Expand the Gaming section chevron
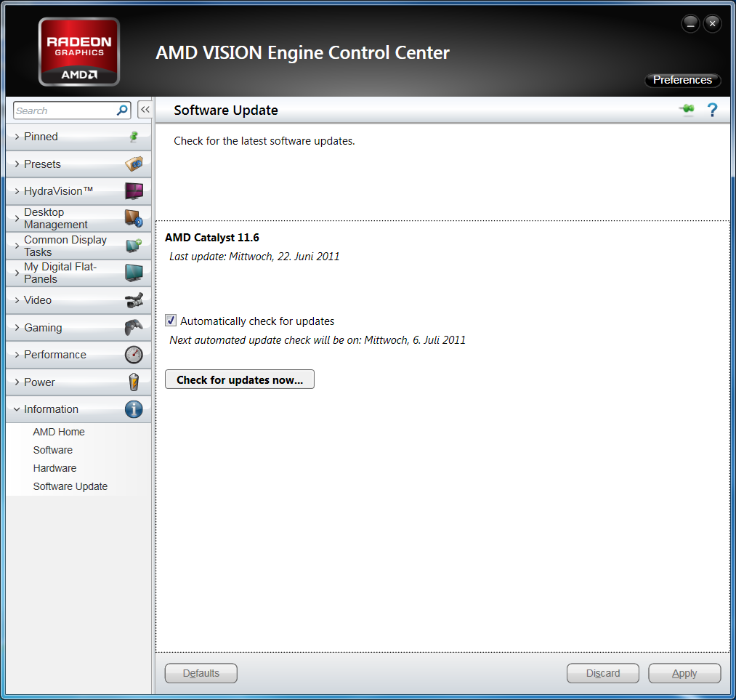 point(17,328)
